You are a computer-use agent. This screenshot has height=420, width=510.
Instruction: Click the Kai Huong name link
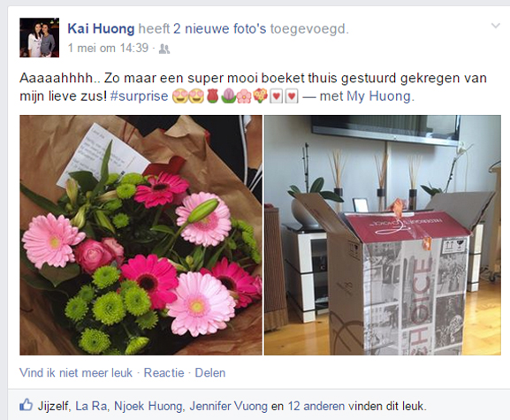coord(101,28)
